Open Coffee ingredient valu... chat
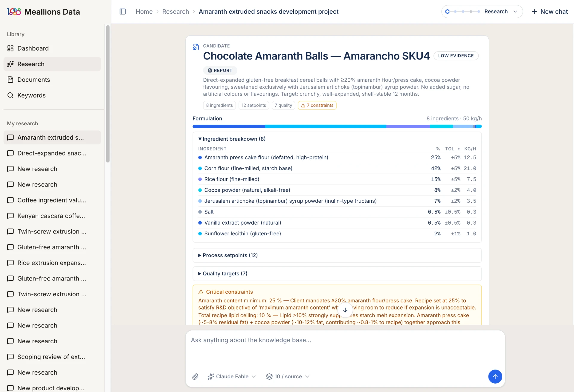 pos(52,200)
